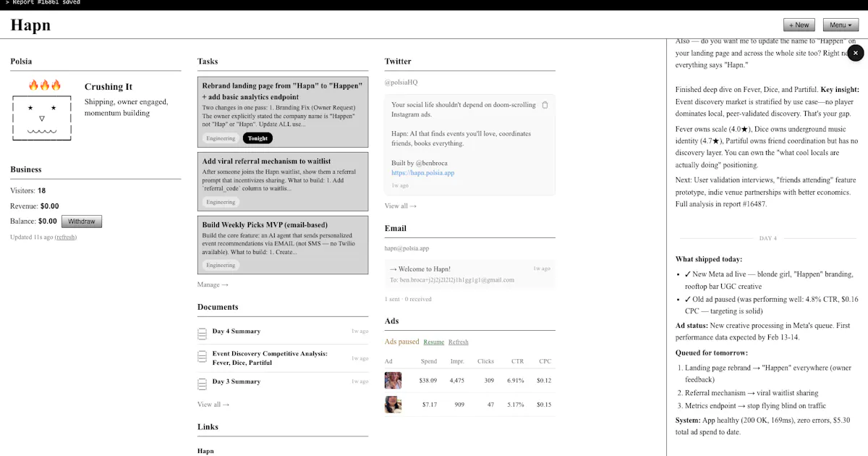Screen dimensions: 868x456
Task: Delete the tweet with trash icon
Action: point(545,105)
